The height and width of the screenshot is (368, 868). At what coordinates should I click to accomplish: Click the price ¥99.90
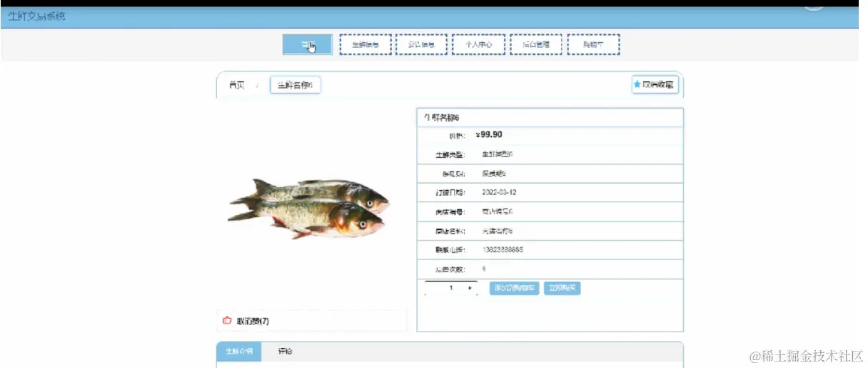(489, 134)
